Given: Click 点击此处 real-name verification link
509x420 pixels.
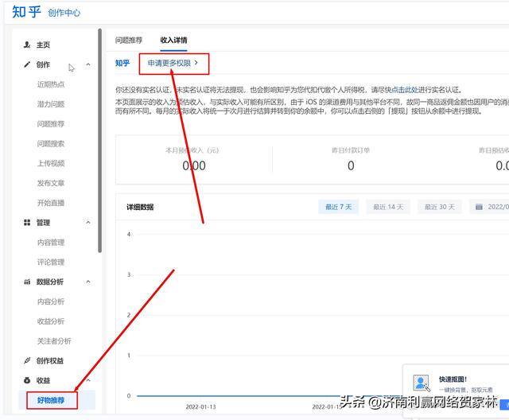Looking at the screenshot, I should tap(405, 90).
